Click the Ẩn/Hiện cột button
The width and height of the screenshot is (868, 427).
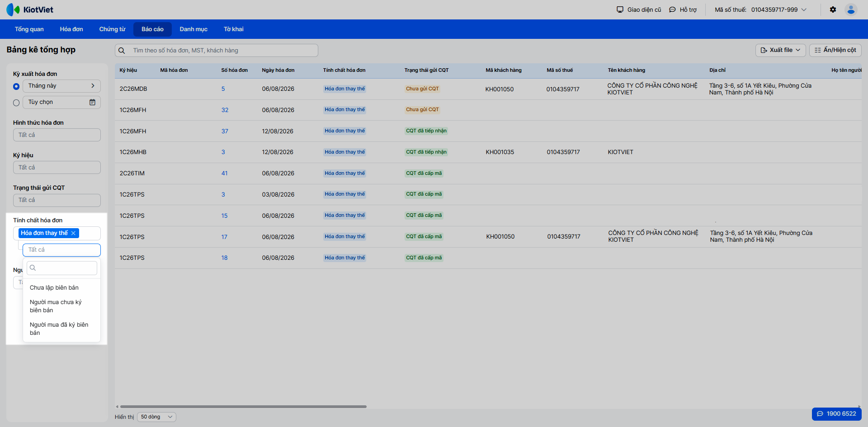click(x=835, y=50)
